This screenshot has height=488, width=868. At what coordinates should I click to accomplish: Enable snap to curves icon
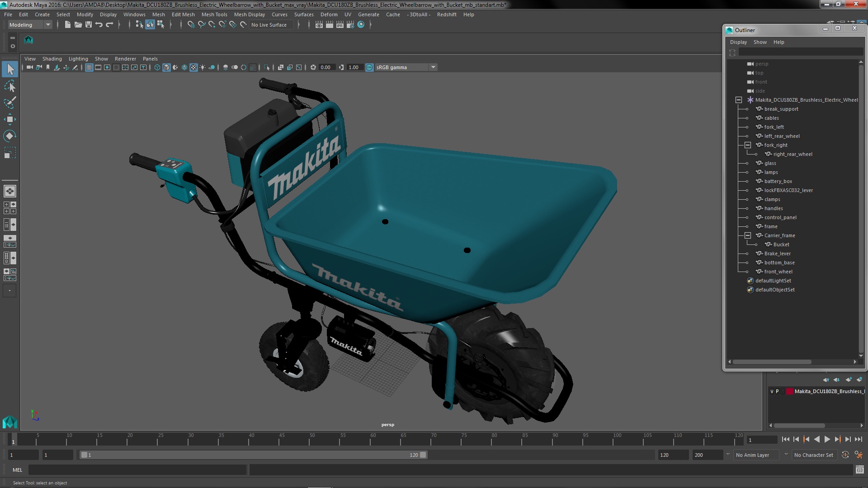click(202, 25)
